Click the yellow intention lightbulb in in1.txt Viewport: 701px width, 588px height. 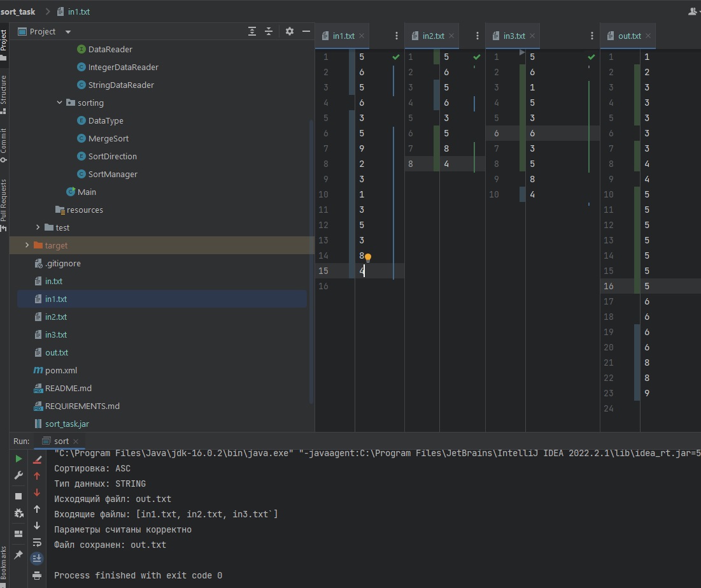click(368, 257)
